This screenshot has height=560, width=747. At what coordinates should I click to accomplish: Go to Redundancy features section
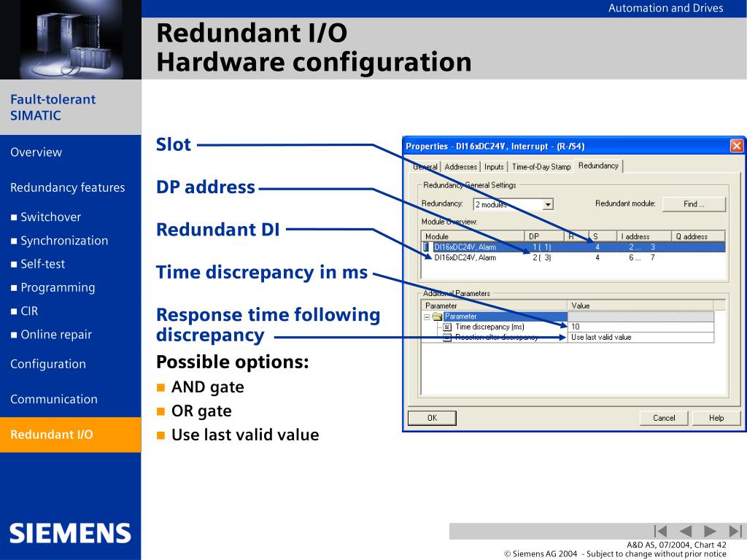pyautogui.click(x=68, y=187)
